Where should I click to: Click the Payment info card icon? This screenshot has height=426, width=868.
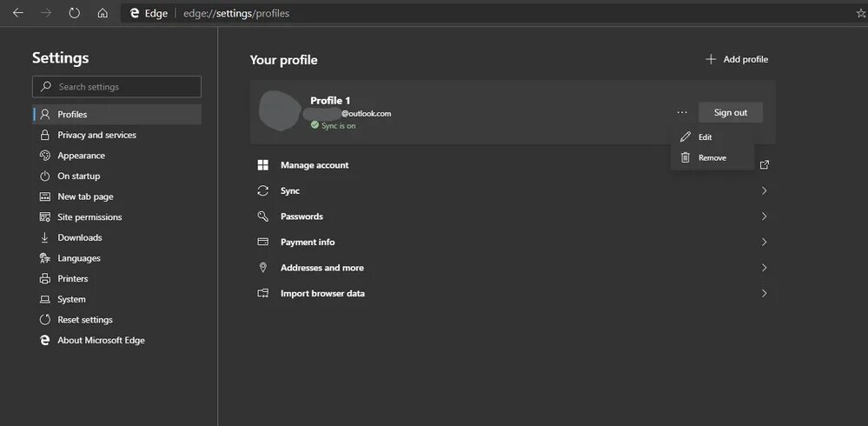[x=263, y=242]
